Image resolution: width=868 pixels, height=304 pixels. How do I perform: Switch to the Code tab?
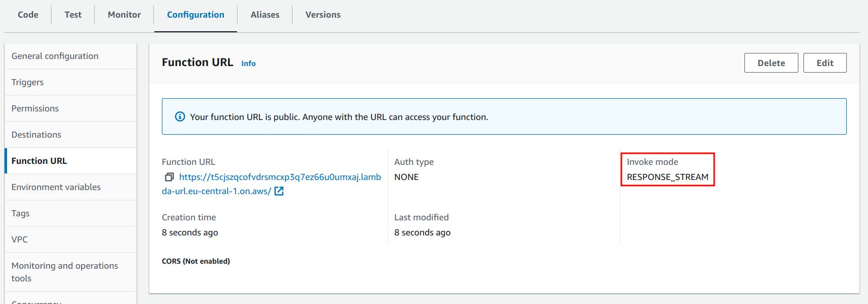28,15
